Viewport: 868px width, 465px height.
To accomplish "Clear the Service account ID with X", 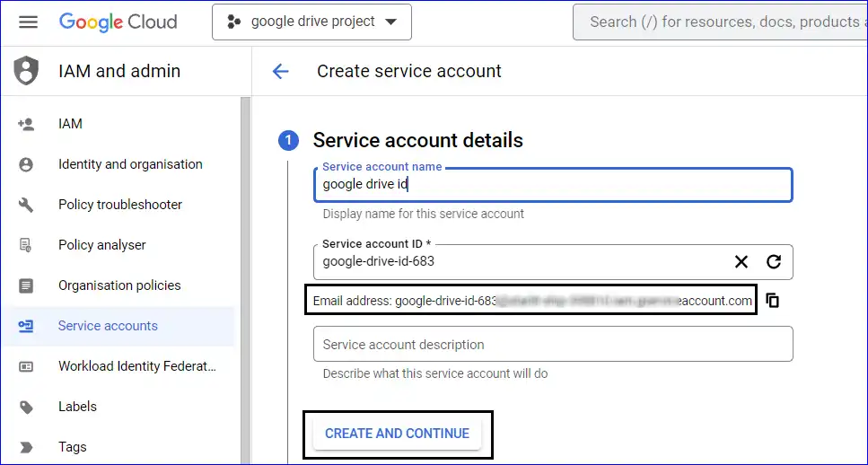I will tap(741, 262).
